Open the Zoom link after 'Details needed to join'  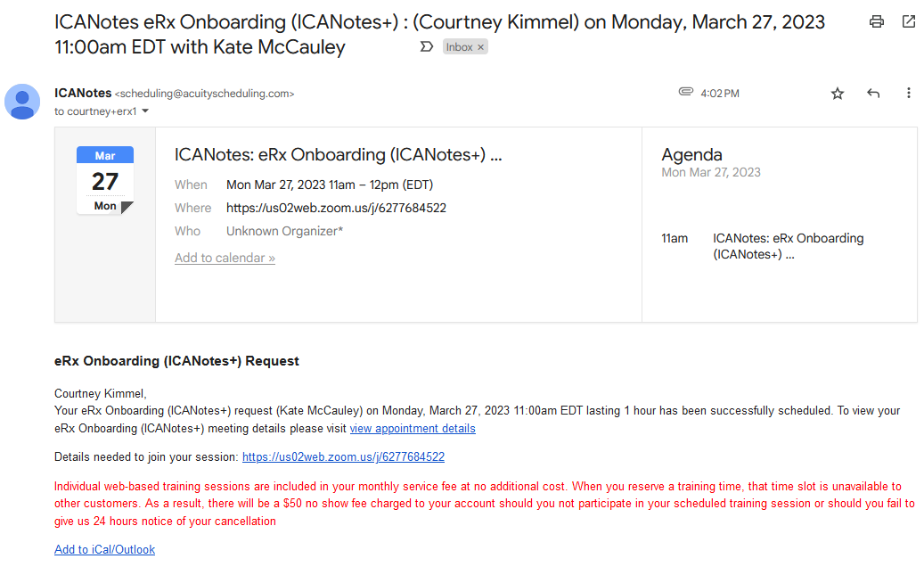pos(343,457)
